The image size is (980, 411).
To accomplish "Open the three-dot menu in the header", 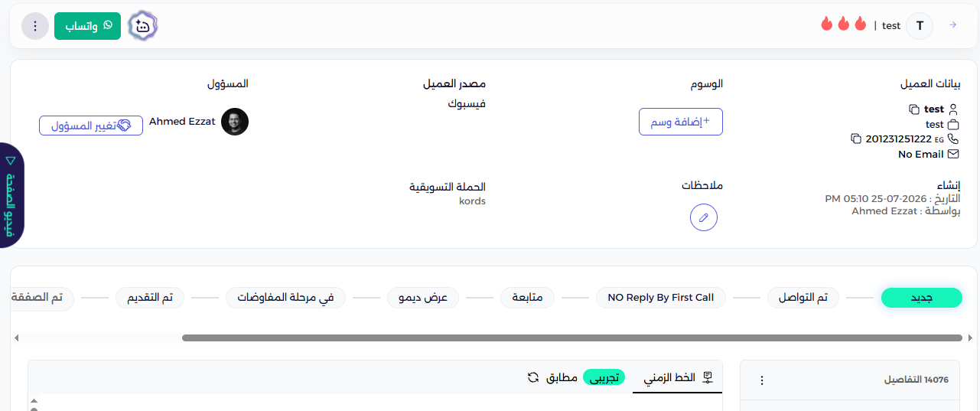I will pos(35,26).
